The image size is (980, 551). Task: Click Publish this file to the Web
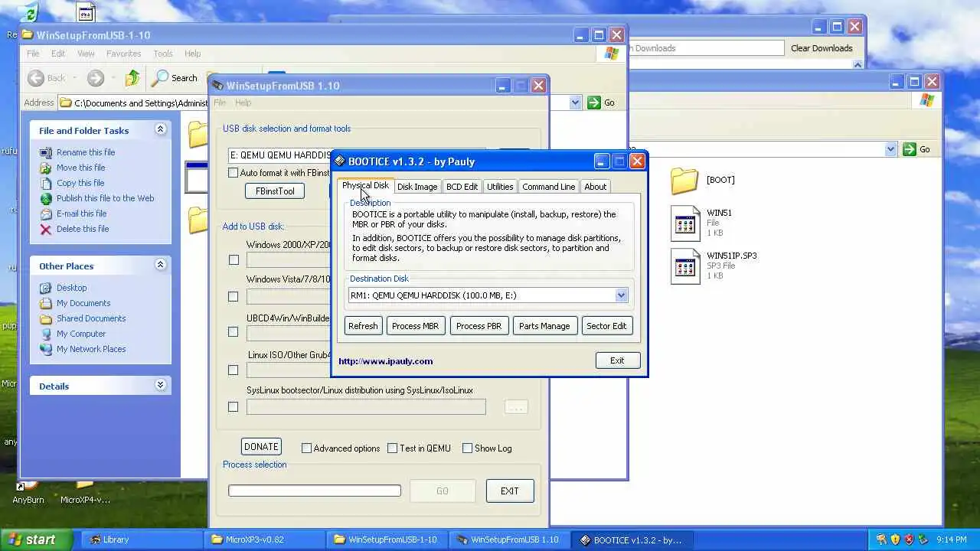pyautogui.click(x=105, y=198)
